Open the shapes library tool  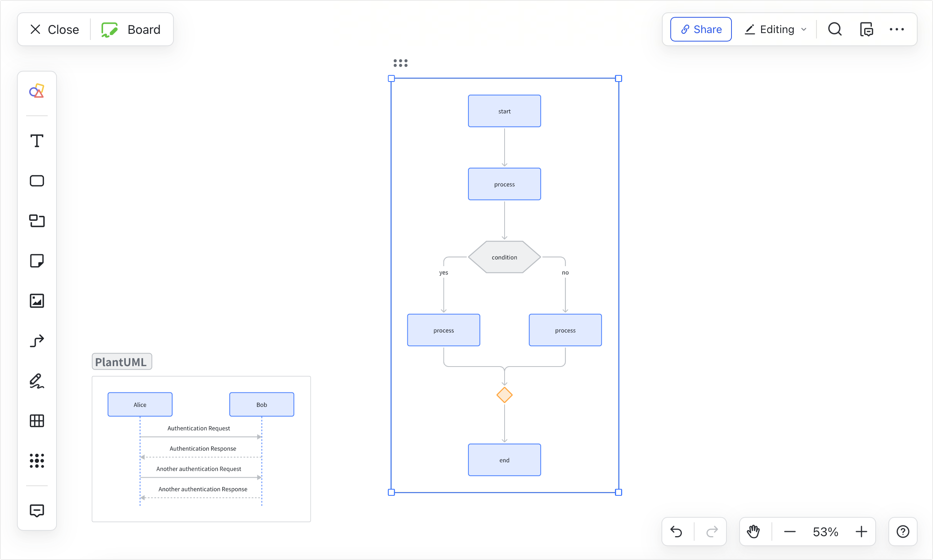37,91
